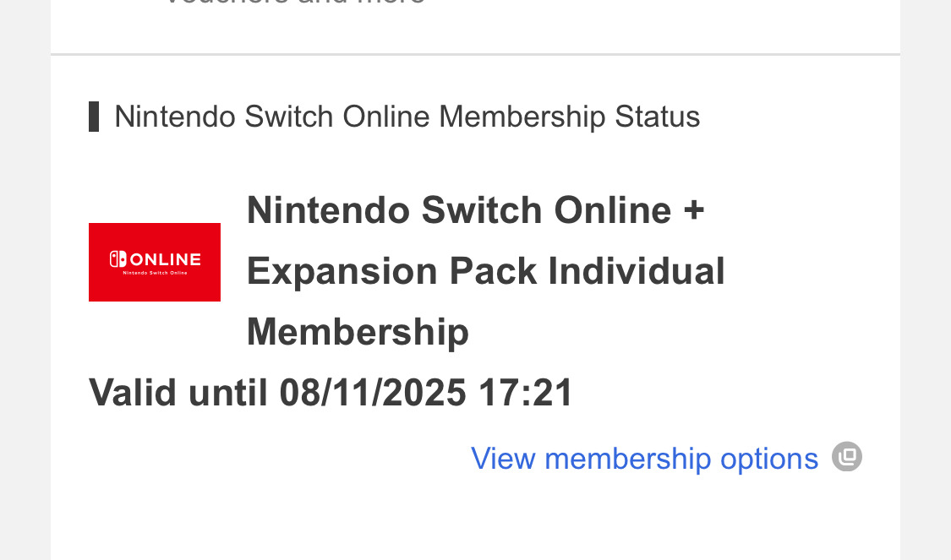Click the Expansion Pack Individual title line

(x=485, y=271)
